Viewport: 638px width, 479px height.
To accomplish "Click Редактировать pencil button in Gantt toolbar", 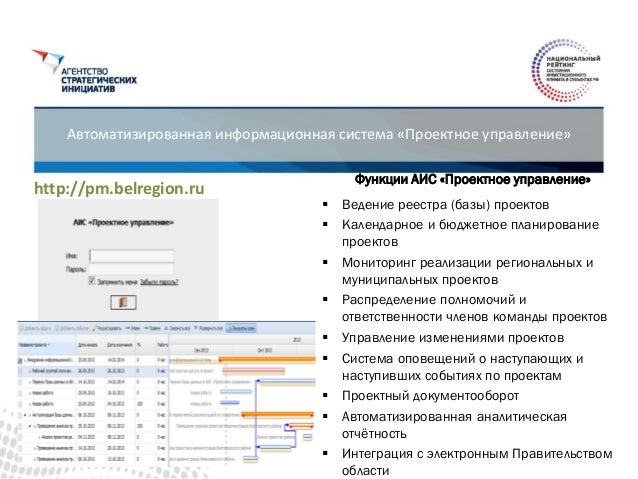I will coord(107,328).
